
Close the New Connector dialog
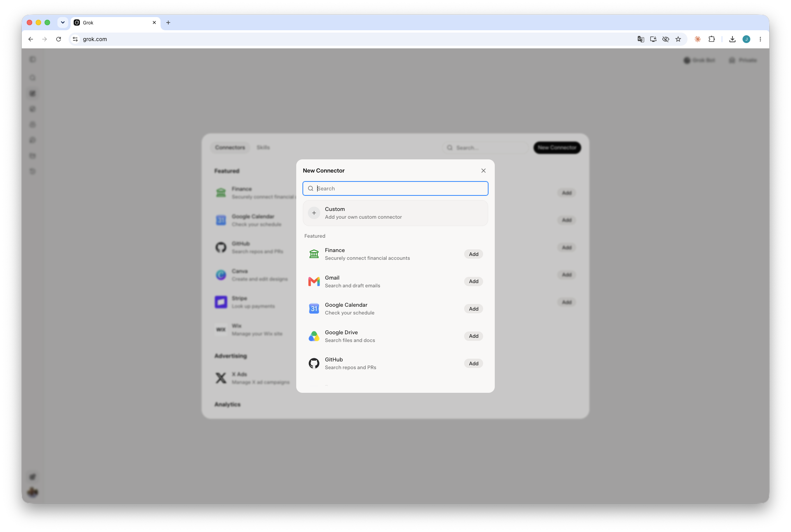[483, 171]
